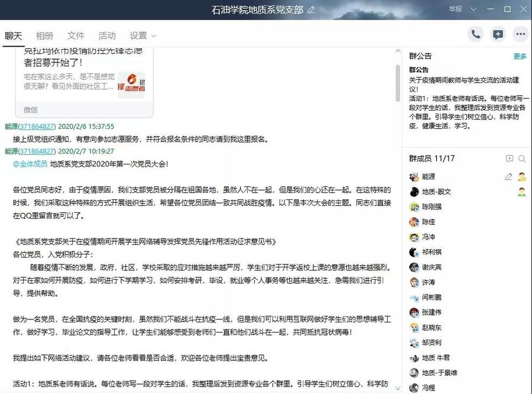Open the multi-person chat icon beside the phone

click(x=498, y=34)
